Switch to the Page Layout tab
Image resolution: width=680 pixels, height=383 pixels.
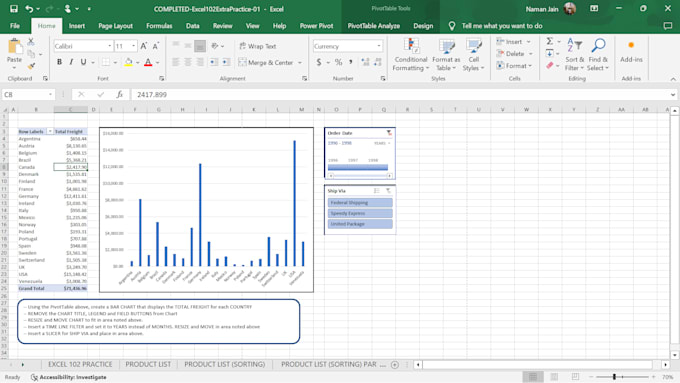tap(115, 26)
